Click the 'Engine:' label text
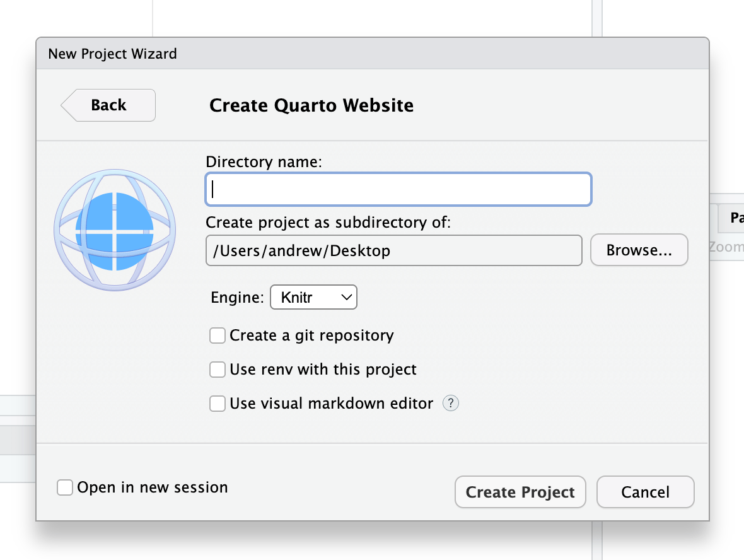 237,298
